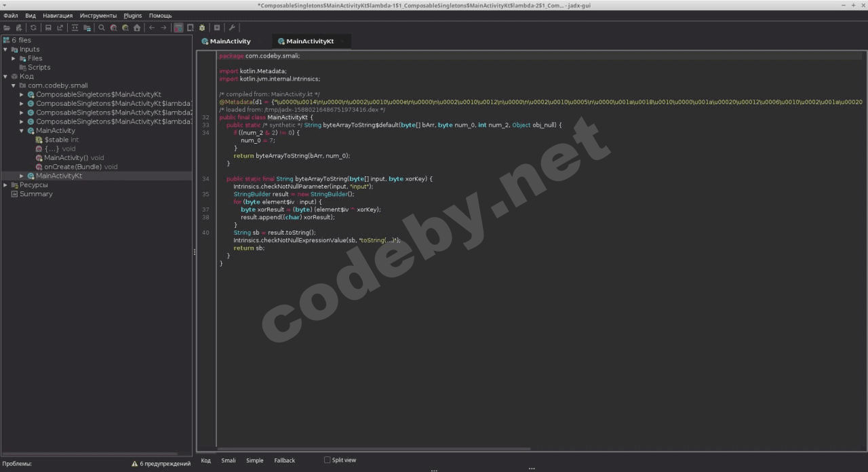Click the save toolbar icon

[x=48, y=28]
